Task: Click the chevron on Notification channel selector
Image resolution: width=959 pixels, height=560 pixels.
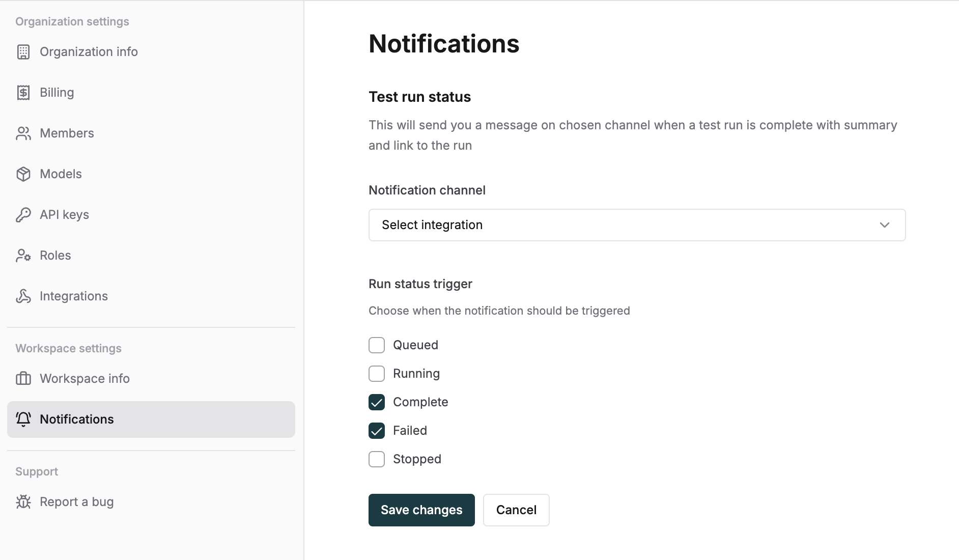Action: tap(884, 225)
